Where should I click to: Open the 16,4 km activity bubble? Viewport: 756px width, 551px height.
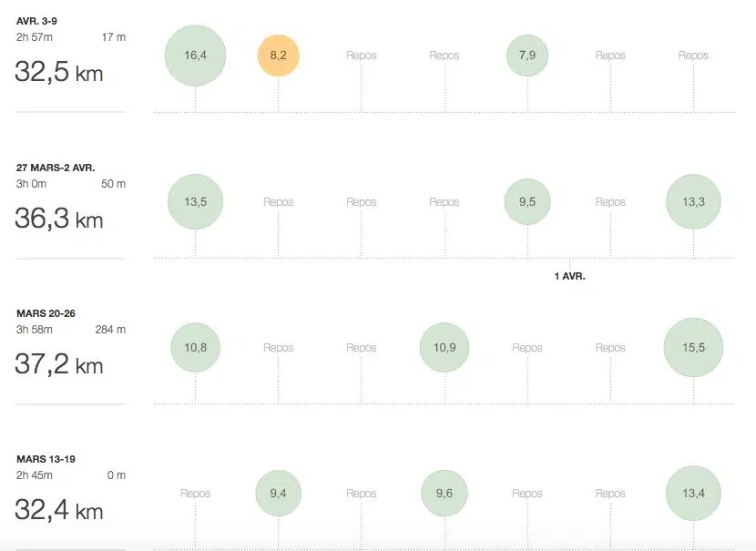[195, 56]
